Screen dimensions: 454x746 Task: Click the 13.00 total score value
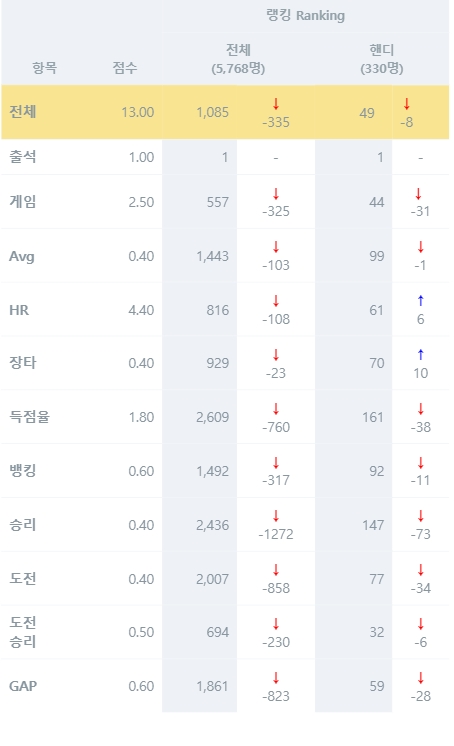[x=138, y=112]
